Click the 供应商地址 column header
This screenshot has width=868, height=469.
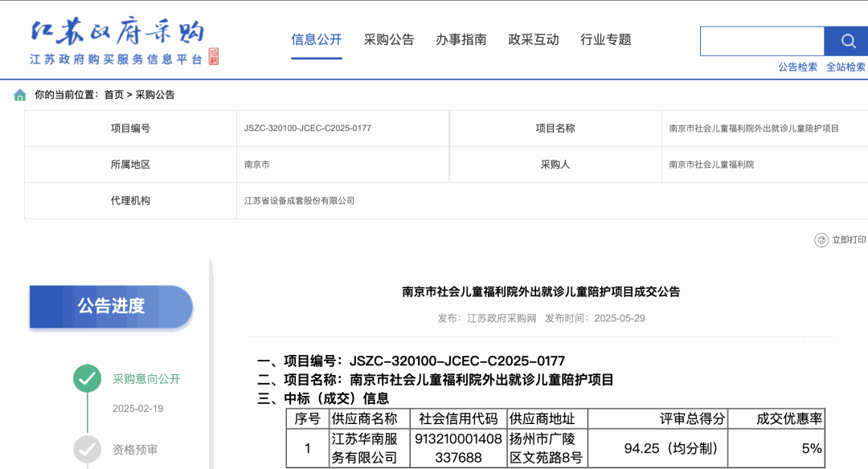pyautogui.click(x=547, y=418)
